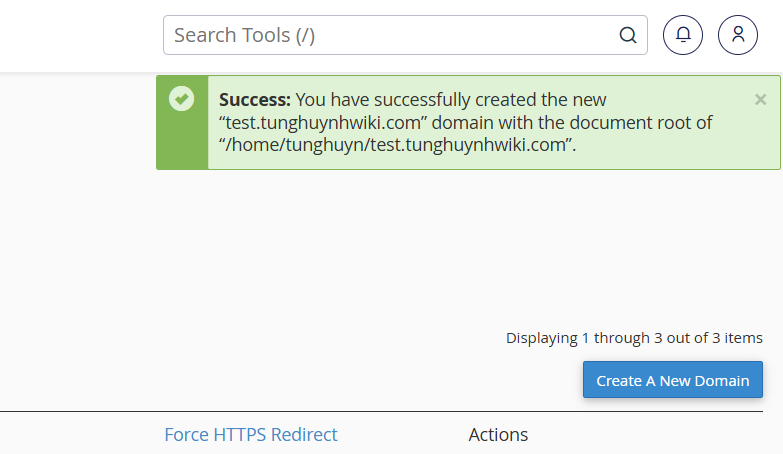The image size is (783, 454).
Task: Click the 'successfully created the new' message text
Action: (x=450, y=100)
